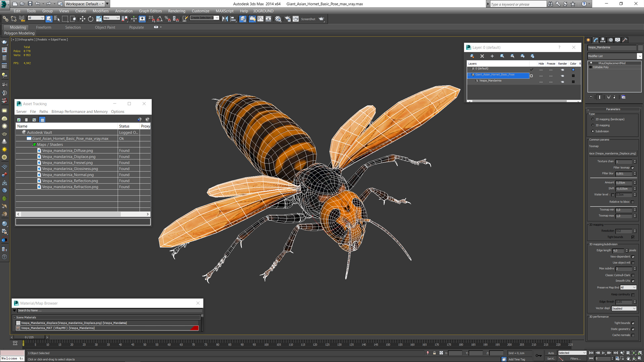
Task: Open Select by Name dialog
Action: tap(57, 19)
